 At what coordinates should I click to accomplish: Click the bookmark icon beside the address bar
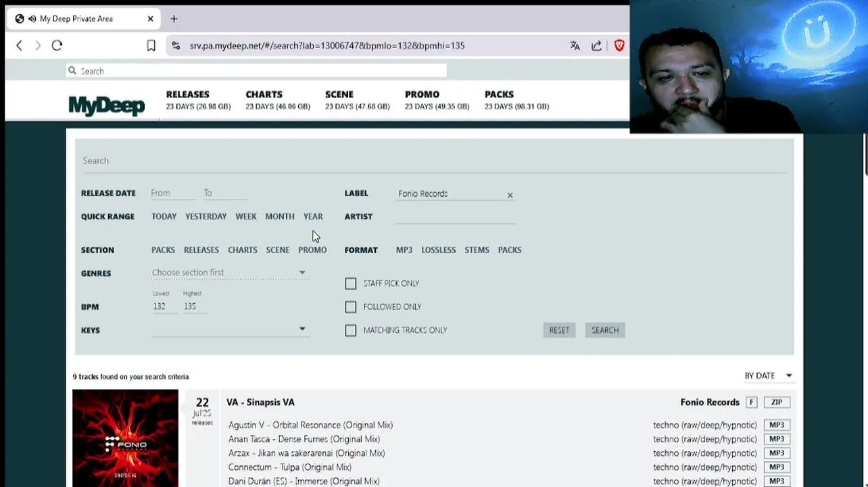coord(151,45)
